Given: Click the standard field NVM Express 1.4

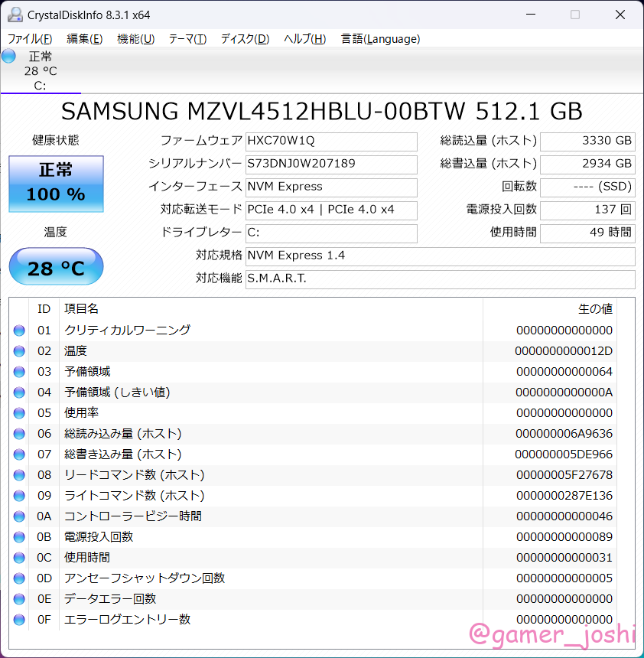Looking at the screenshot, I should [440, 256].
